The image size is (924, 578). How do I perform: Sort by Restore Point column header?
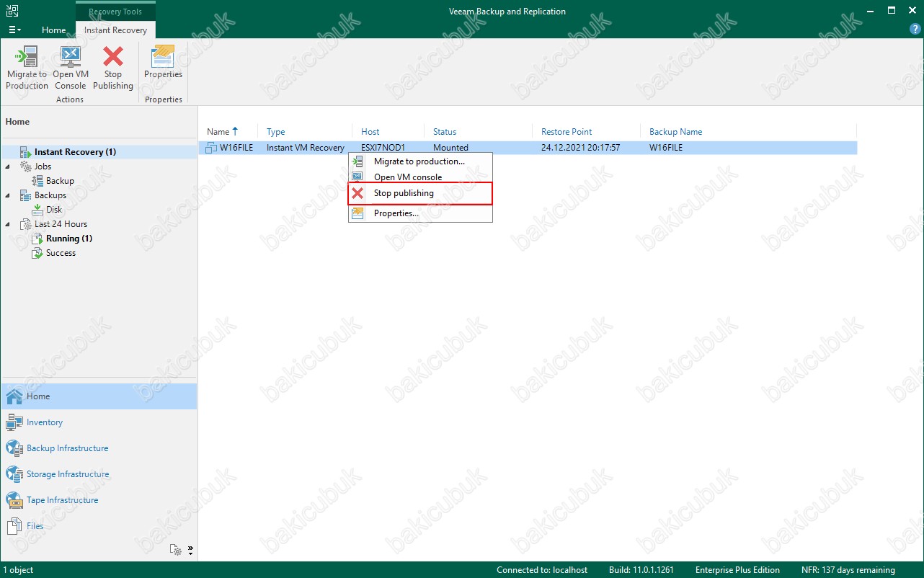586,132
